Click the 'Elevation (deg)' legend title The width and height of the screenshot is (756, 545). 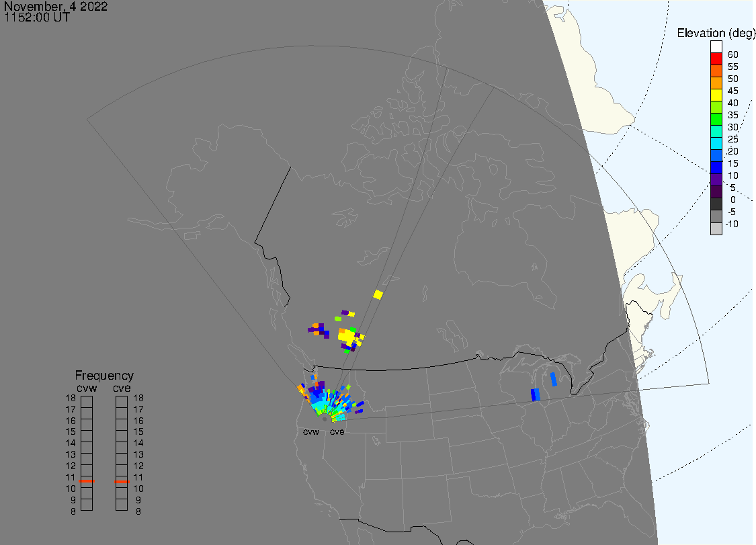click(x=716, y=33)
